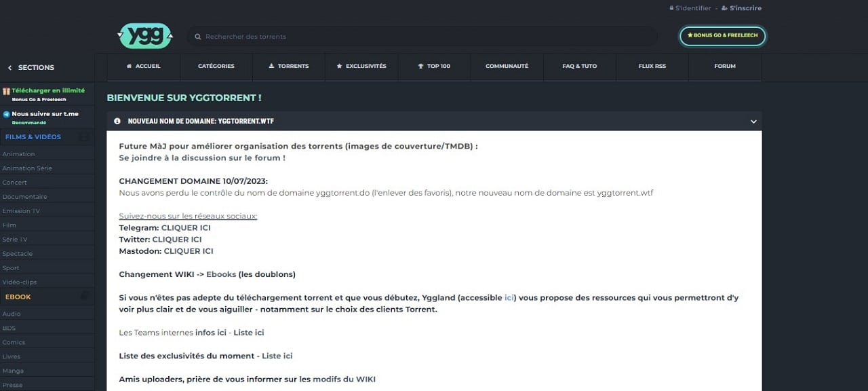Viewport: 868px width, 391px height.
Task: Open the Se joindre à la discussion link
Action: coord(201,158)
